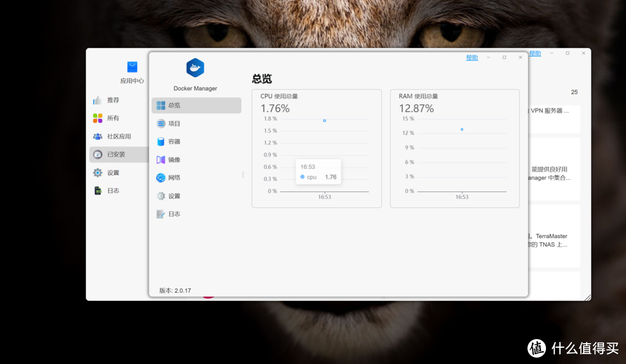Open 所有 apps category in App Center
The height and width of the screenshot is (364, 626).
[x=98, y=118]
